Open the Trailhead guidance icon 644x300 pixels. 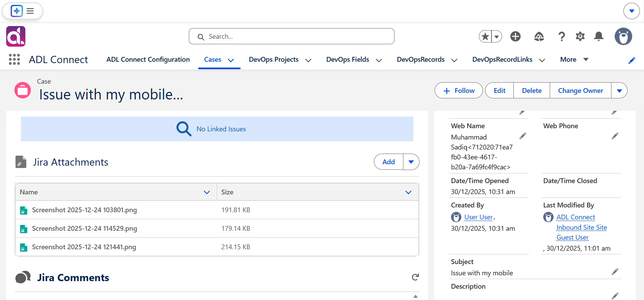click(x=539, y=36)
